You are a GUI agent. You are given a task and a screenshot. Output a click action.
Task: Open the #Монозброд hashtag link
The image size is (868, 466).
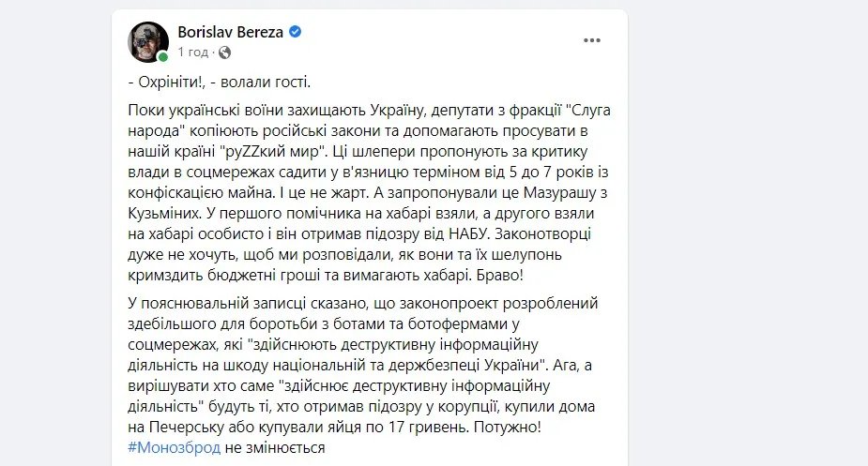pos(173,447)
